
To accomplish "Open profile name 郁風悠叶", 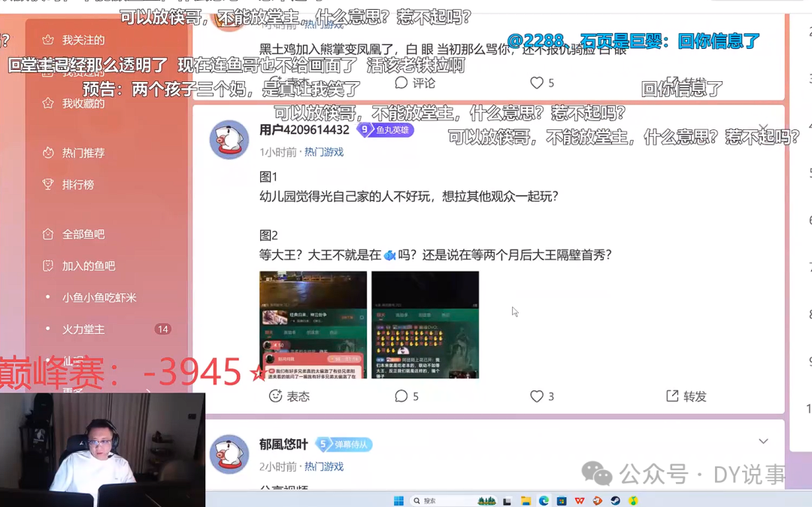I will [x=283, y=445].
